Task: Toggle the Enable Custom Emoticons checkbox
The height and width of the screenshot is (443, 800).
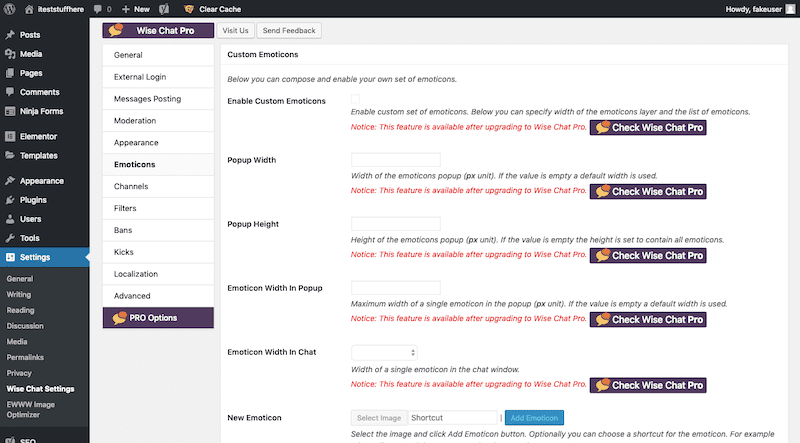Action: click(x=356, y=99)
